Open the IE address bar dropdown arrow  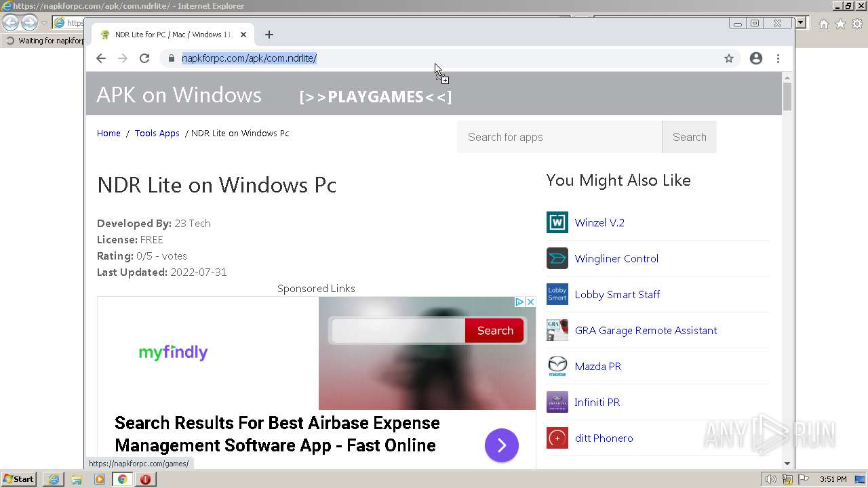tap(801, 22)
